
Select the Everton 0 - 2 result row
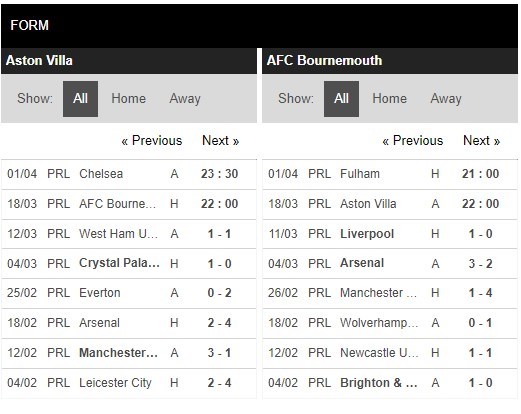click(x=129, y=293)
